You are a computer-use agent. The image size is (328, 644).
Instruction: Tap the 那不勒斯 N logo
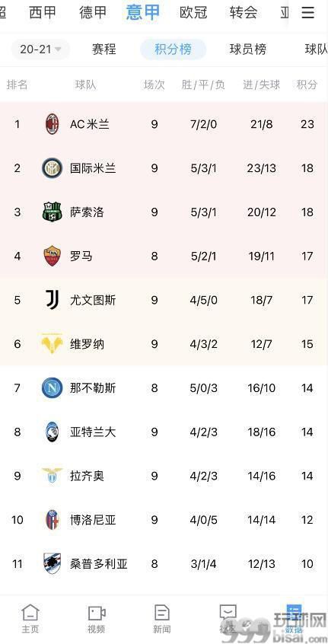point(53,387)
